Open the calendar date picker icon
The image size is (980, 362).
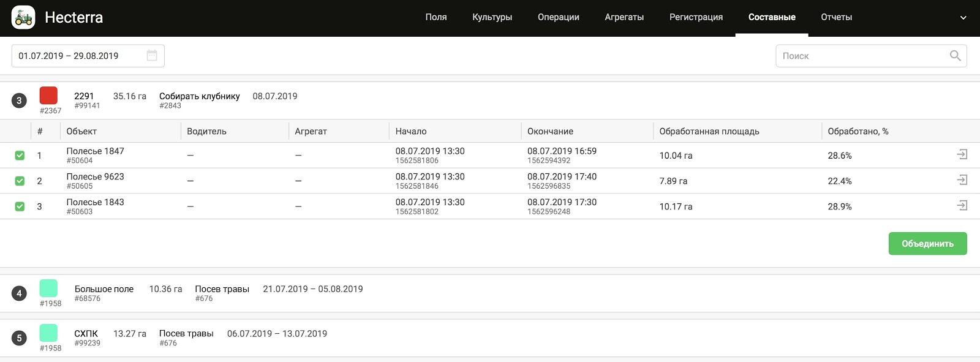pyautogui.click(x=152, y=56)
